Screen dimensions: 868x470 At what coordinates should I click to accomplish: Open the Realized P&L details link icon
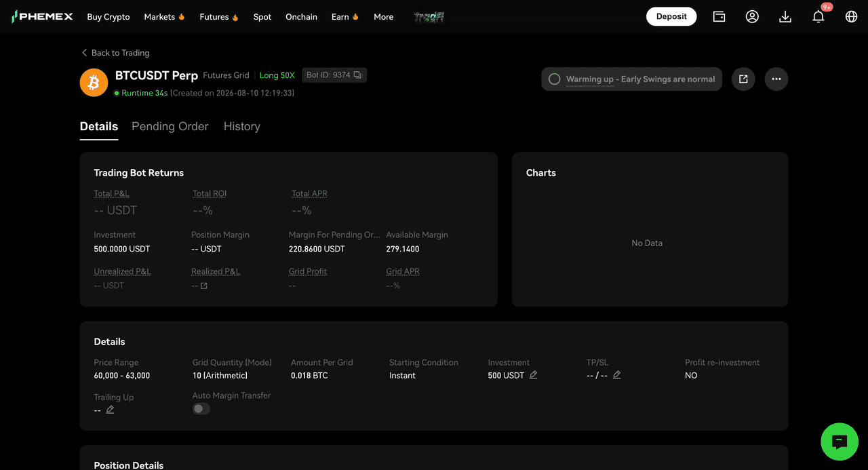tap(204, 286)
